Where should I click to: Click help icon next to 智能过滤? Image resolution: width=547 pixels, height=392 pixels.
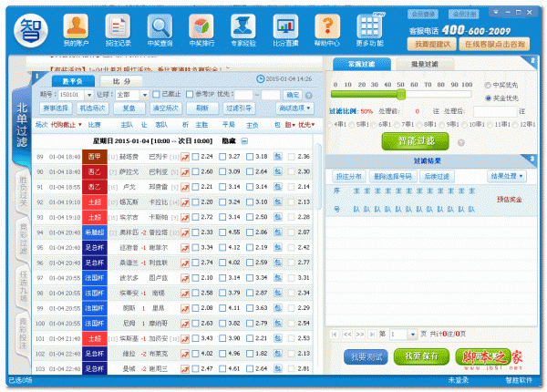(x=460, y=142)
